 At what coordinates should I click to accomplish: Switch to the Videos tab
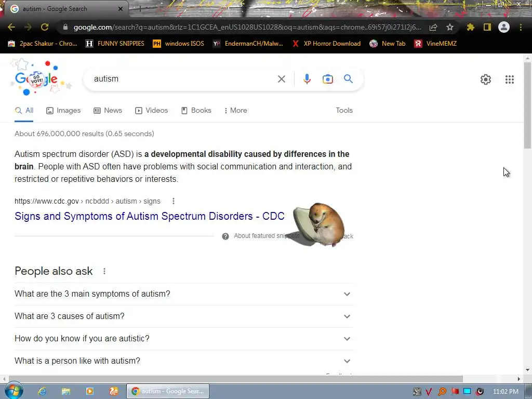pyautogui.click(x=151, y=110)
